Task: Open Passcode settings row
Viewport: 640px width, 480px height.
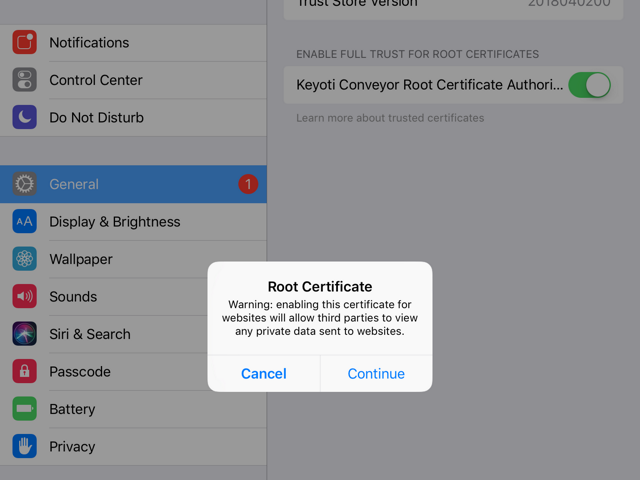Action: [133, 372]
